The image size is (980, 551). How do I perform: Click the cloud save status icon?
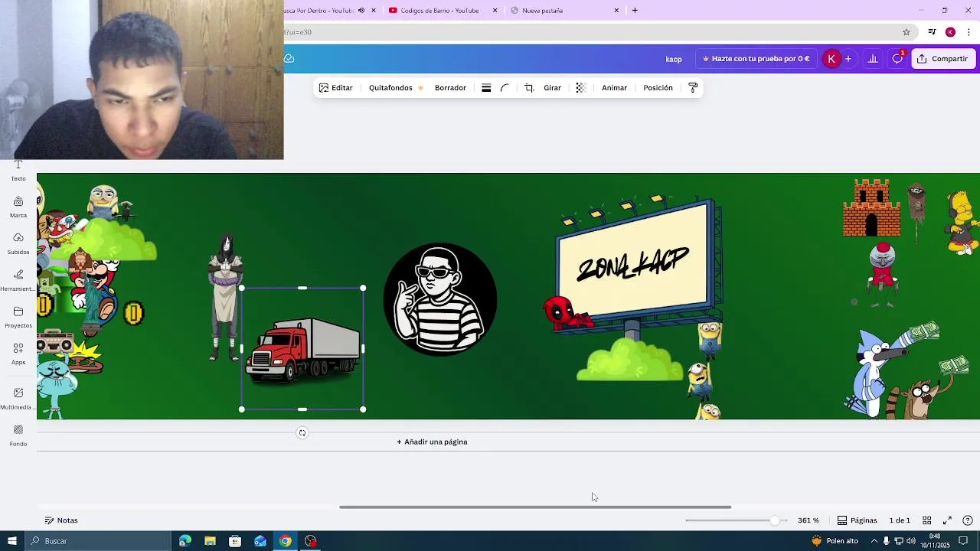click(x=289, y=59)
